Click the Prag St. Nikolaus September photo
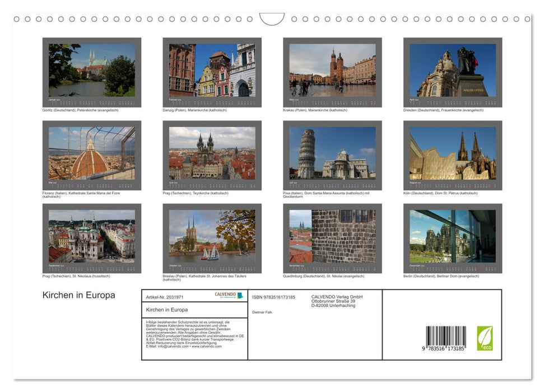This screenshot has height=392, width=544. click(91, 237)
